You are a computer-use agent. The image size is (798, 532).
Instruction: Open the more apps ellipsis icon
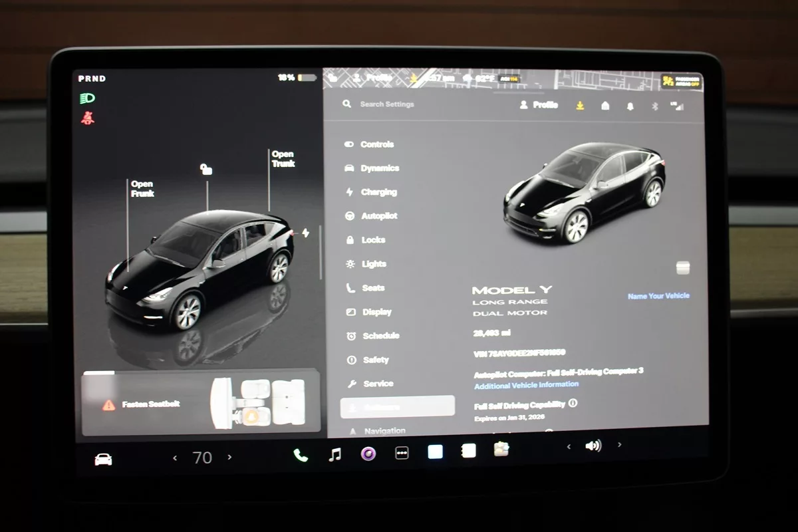point(402,453)
